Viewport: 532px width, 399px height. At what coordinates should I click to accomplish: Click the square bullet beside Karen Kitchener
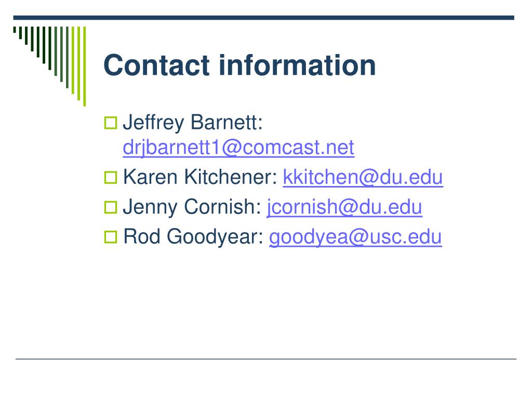(111, 178)
